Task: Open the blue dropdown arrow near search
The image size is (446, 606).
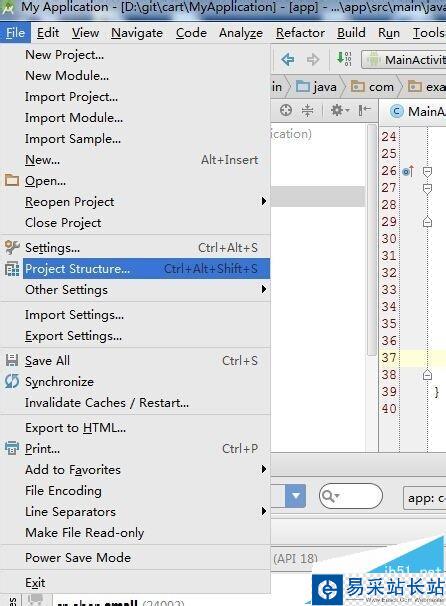Action: coord(296,495)
